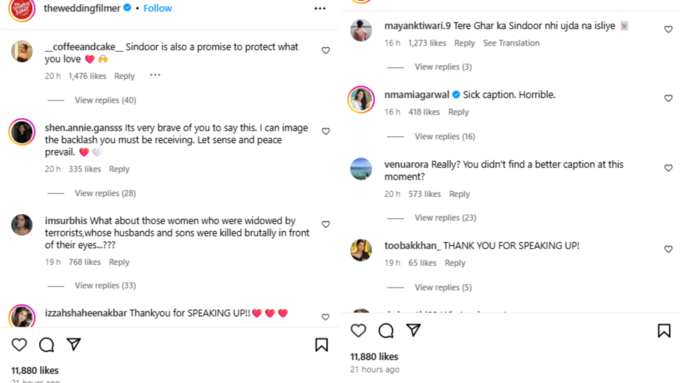Open the theweddingfilmer profile name
This screenshot has width=680, height=383.
pos(82,8)
